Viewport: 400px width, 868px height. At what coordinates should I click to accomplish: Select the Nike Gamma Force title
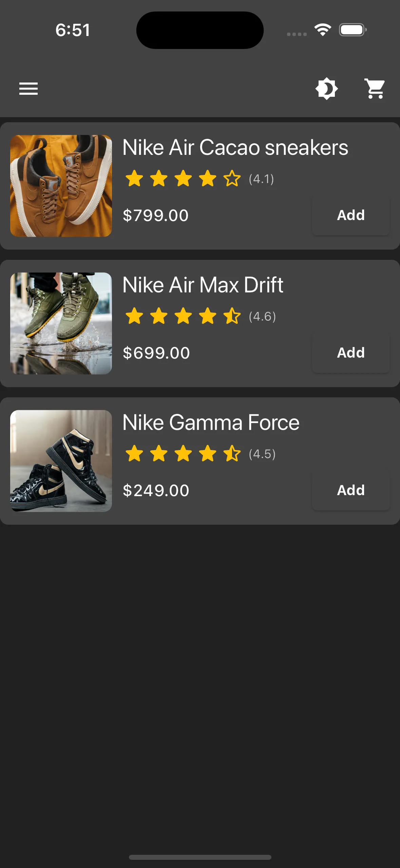(211, 423)
